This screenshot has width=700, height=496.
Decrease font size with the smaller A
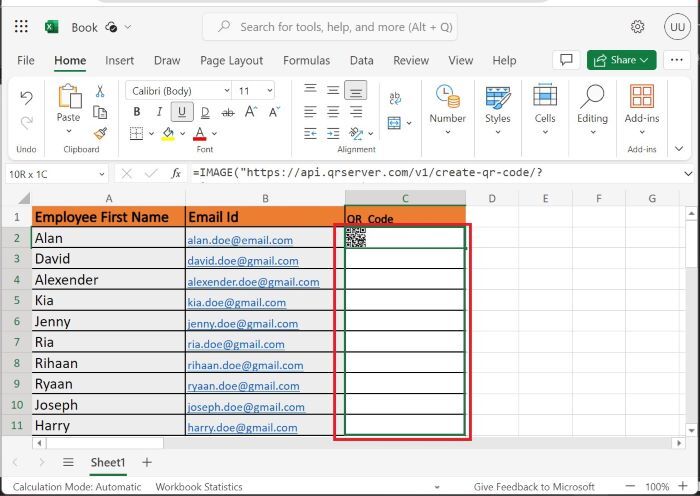(x=274, y=112)
